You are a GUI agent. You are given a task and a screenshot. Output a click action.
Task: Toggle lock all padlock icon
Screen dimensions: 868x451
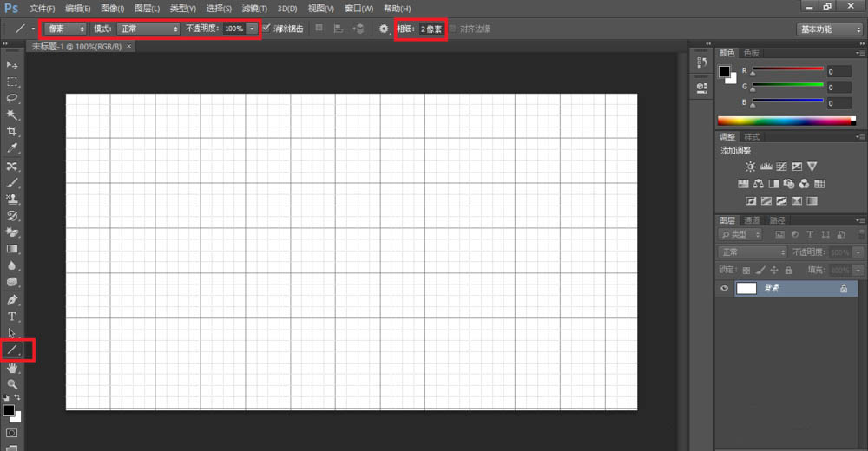pos(788,270)
